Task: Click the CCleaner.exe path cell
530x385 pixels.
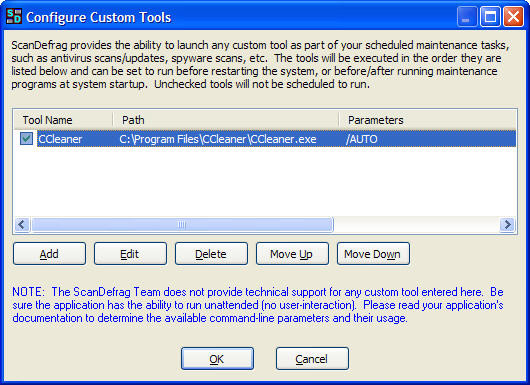Action: [218, 139]
